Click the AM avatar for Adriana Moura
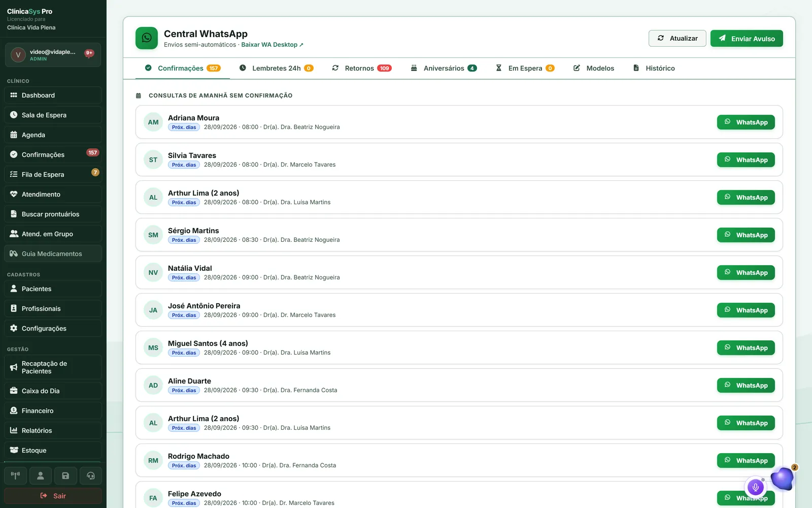The image size is (812, 508). 153,122
